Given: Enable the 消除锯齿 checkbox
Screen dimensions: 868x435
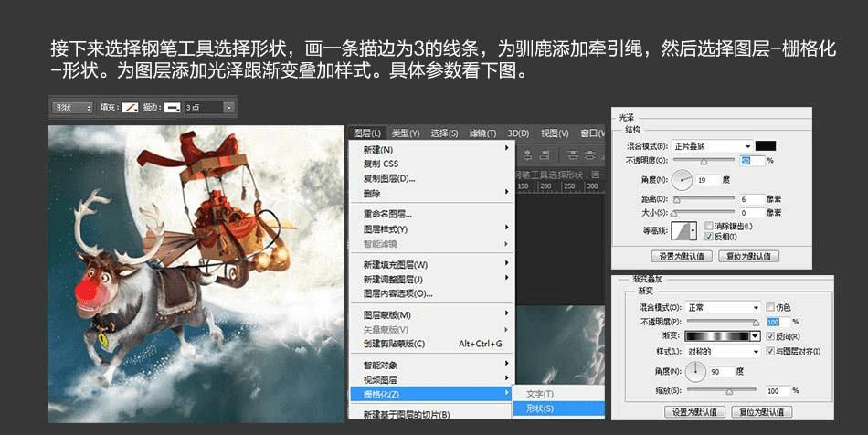Looking at the screenshot, I should pos(709,227).
